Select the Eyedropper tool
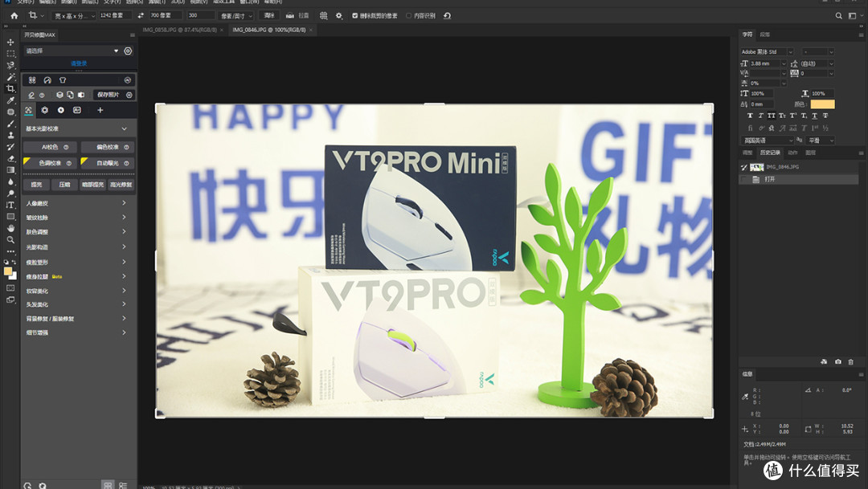 pos(10,100)
